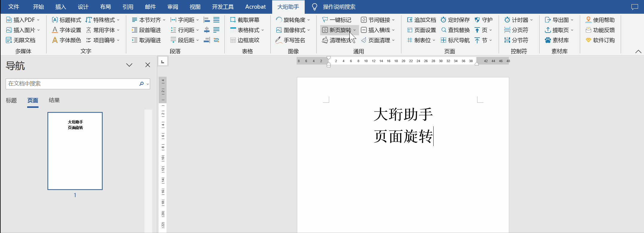Expand the 页面清理 dropdown
Screen dimensions: 644x233
point(393,40)
